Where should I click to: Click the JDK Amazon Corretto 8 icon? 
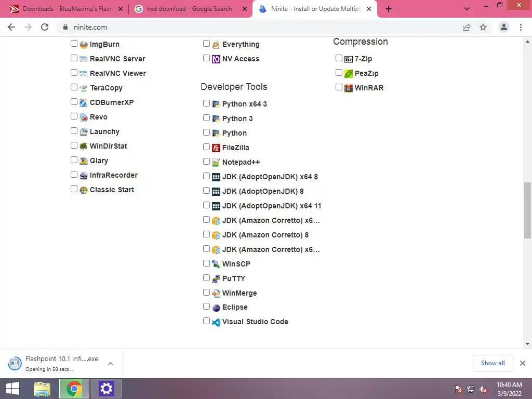point(216,235)
